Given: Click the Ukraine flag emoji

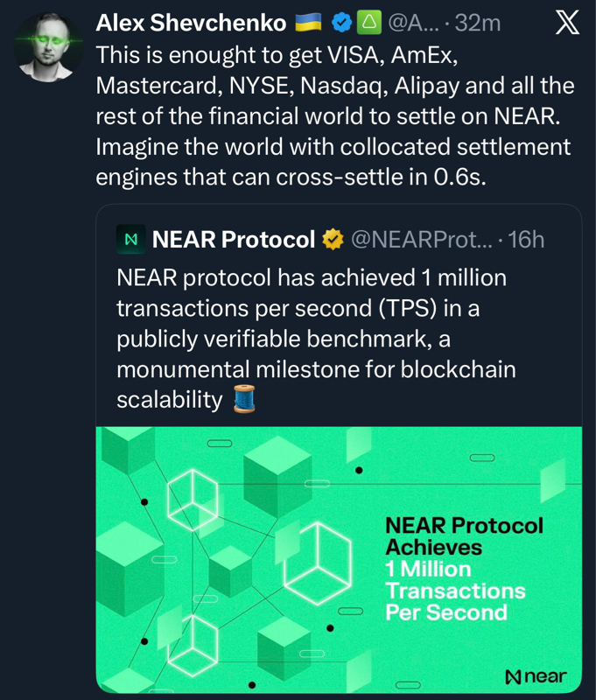Looking at the screenshot, I should (x=308, y=24).
